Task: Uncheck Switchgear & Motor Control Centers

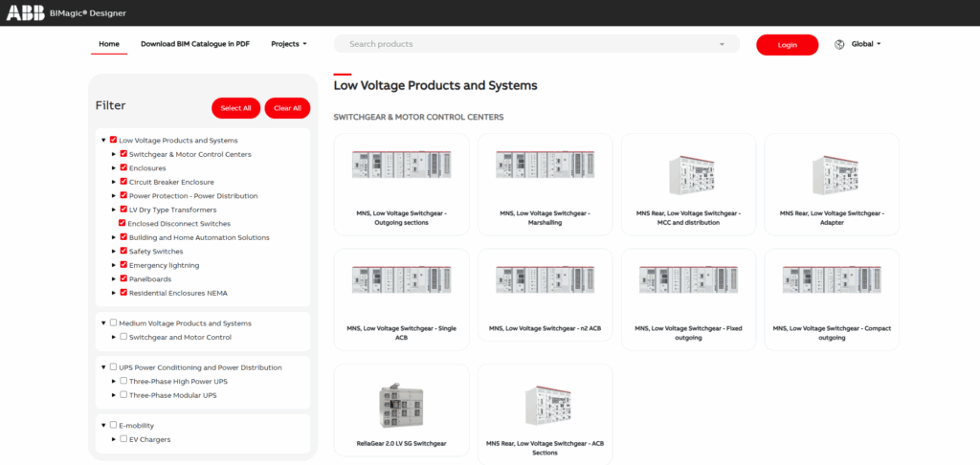Action: [123, 154]
